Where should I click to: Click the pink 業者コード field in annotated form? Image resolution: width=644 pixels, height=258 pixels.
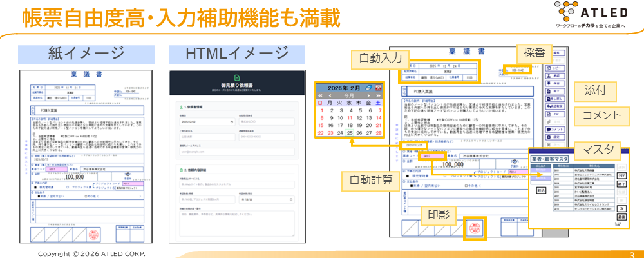click(433, 156)
